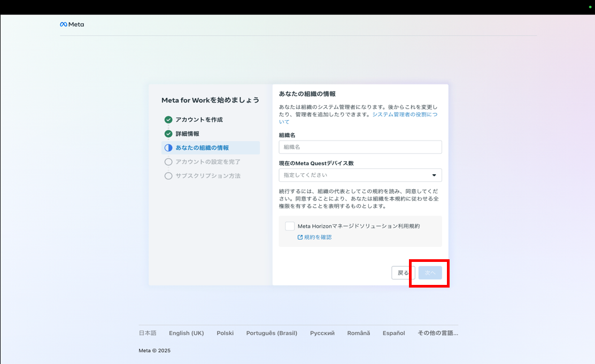Select 詳細情報 step
This screenshot has width=595, height=364.
(187, 134)
